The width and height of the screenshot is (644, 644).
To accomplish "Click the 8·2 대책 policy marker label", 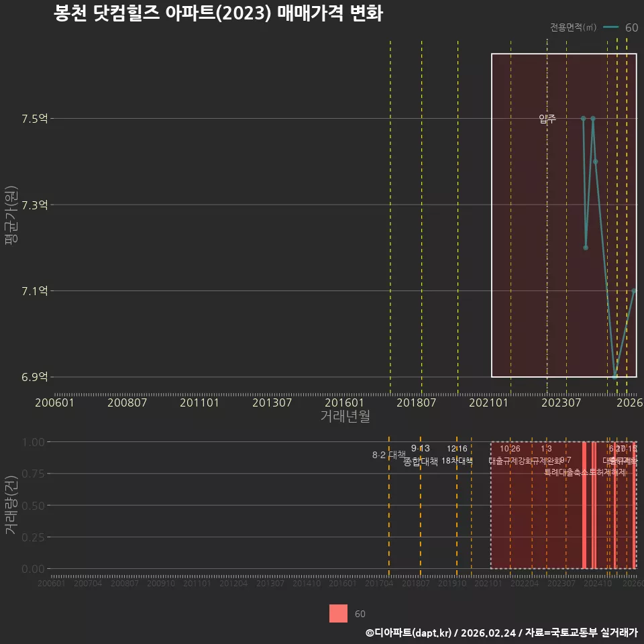I will tap(388, 455).
